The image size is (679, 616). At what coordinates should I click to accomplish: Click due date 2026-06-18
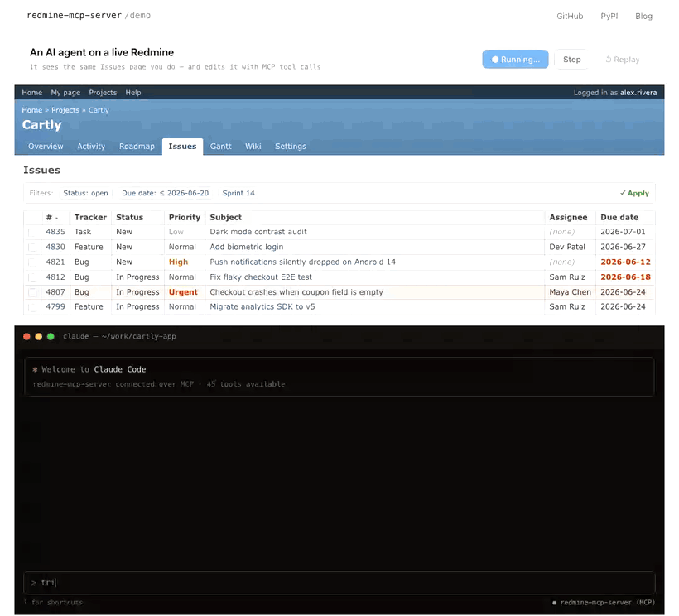pyautogui.click(x=625, y=277)
